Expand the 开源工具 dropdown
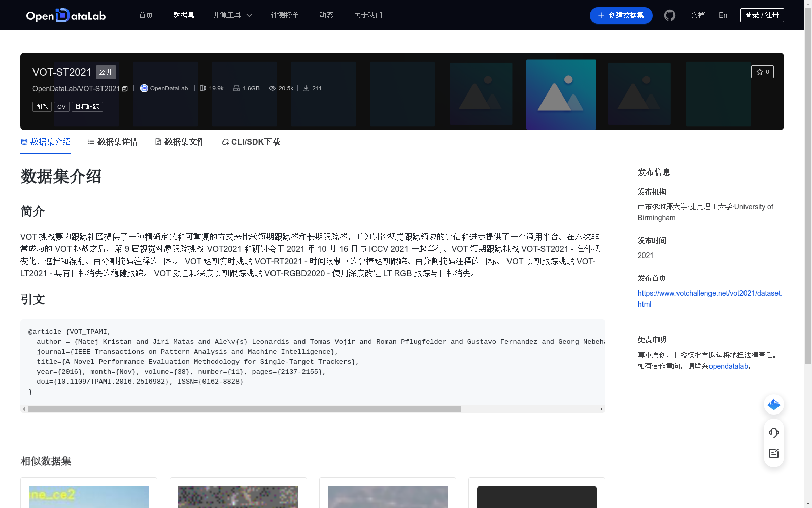Viewport: 812px width, 508px height. click(232, 15)
